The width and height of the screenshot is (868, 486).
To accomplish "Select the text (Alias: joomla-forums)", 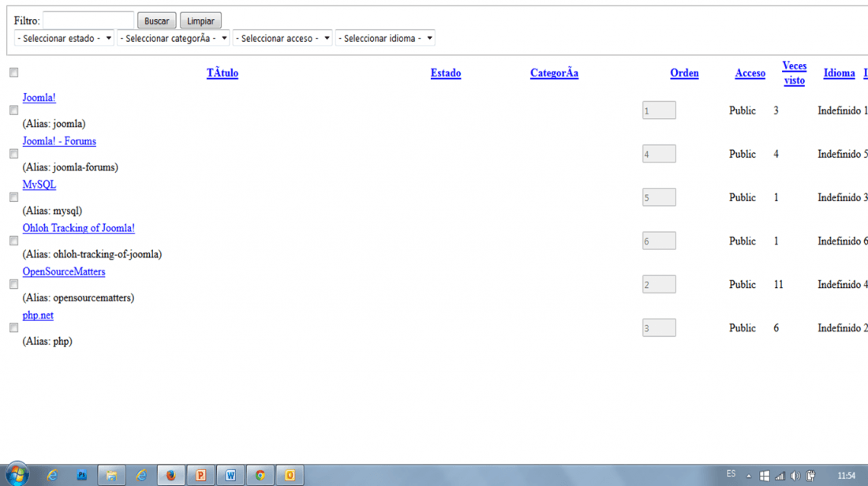I will (70, 167).
